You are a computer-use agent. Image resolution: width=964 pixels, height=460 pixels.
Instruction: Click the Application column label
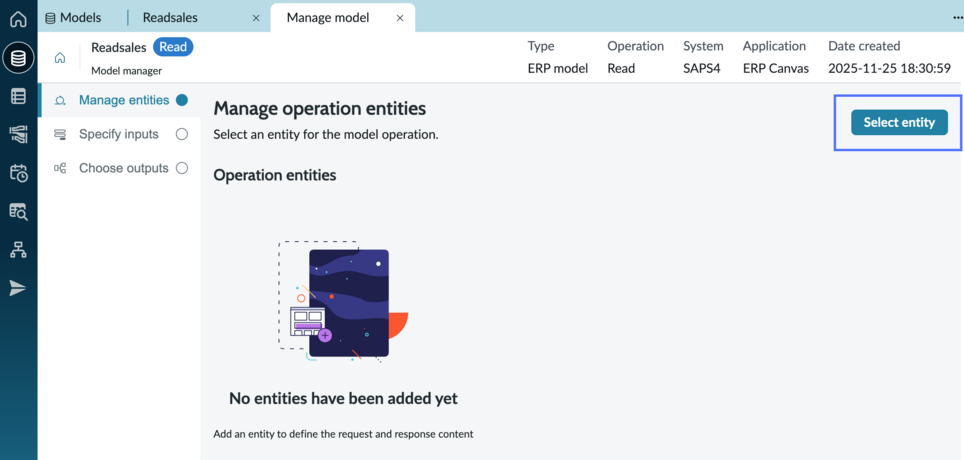pos(774,46)
